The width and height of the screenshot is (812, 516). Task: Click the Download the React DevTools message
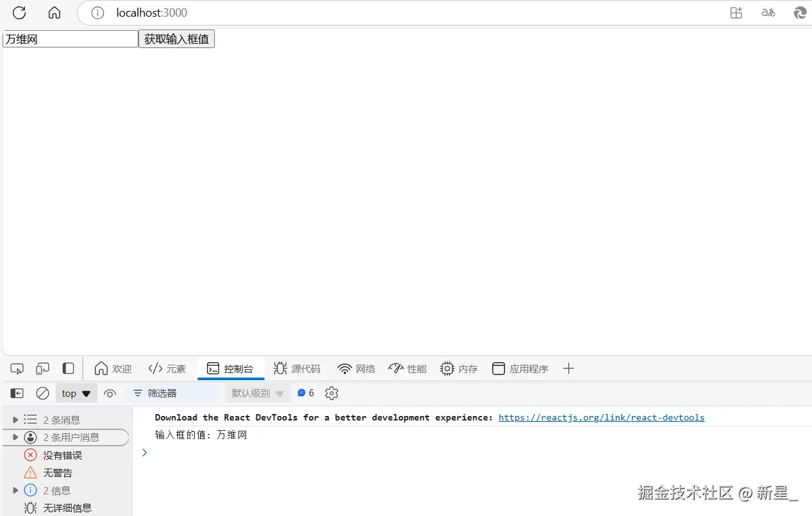324,417
